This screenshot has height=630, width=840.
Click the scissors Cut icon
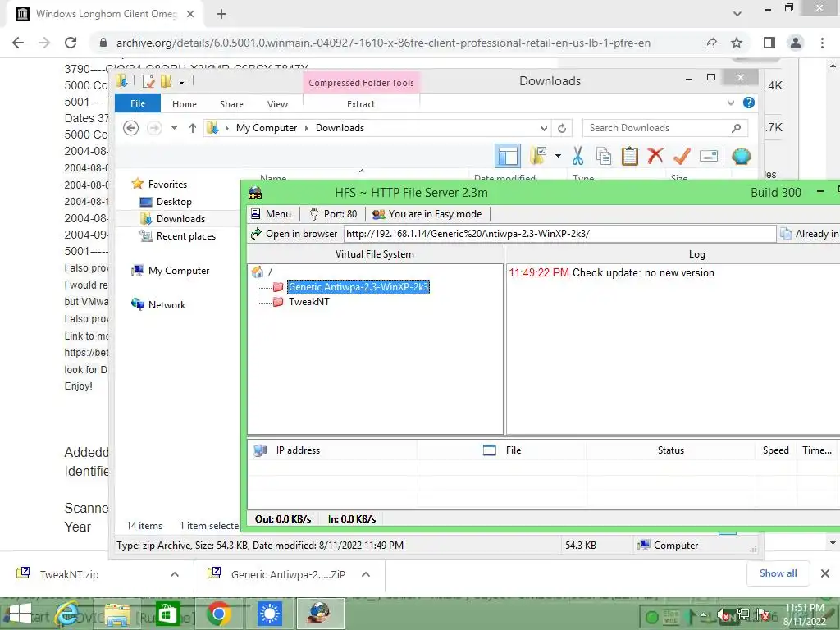[577, 156]
